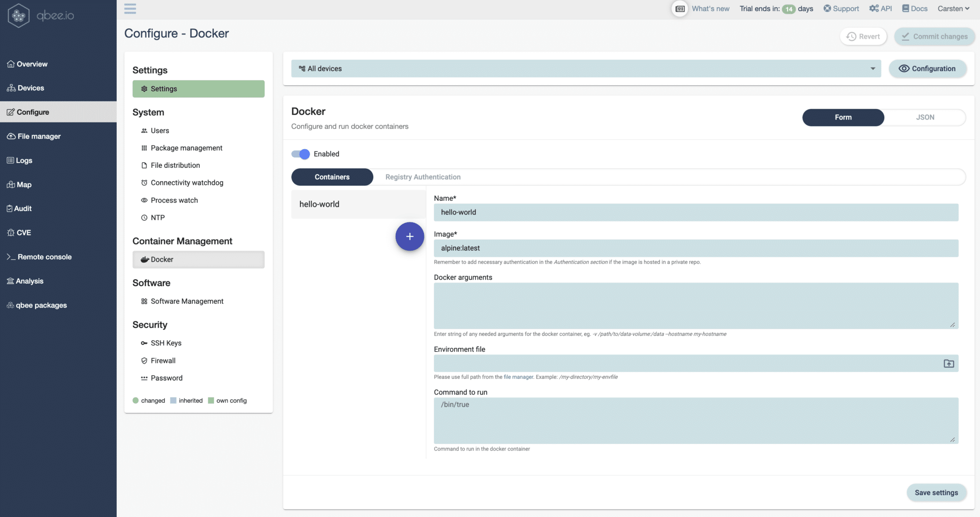
Task: Click the Configuration preview button
Action: [927, 68]
